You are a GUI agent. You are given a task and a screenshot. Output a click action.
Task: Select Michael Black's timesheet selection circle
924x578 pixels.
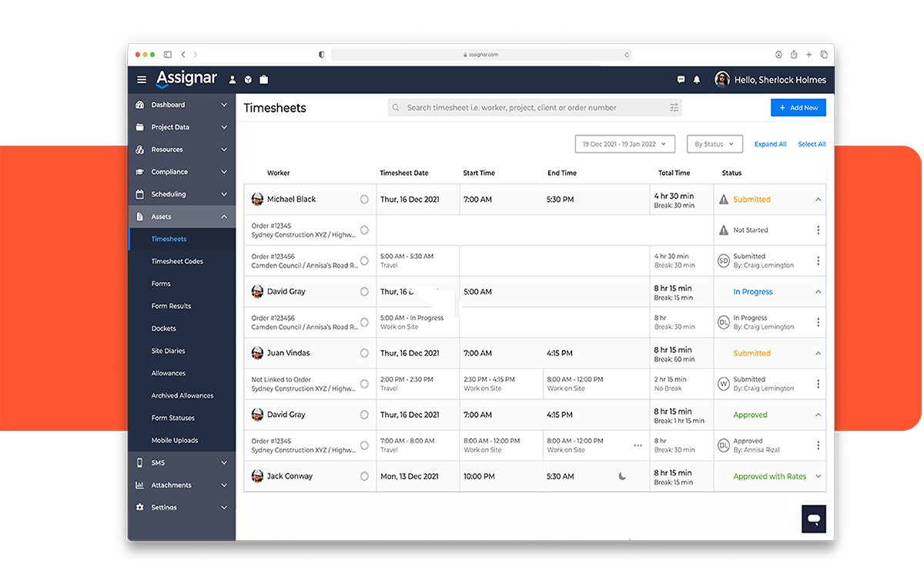point(363,199)
